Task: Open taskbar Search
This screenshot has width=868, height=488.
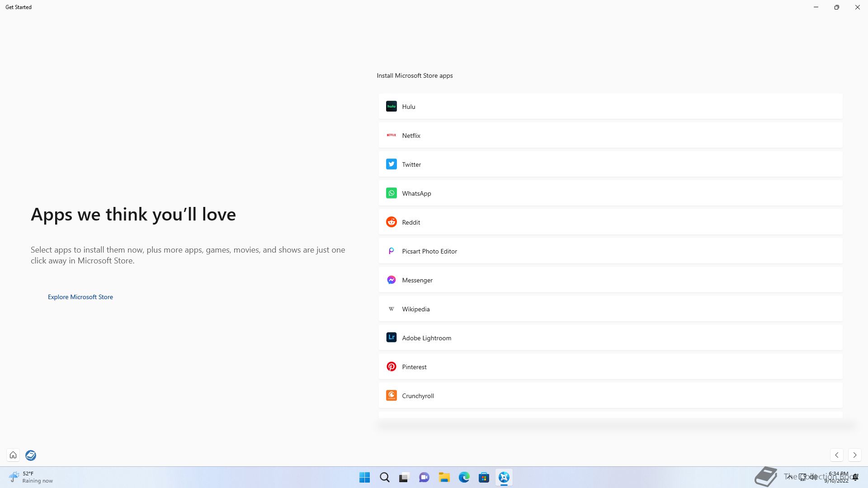Action: click(384, 477)
